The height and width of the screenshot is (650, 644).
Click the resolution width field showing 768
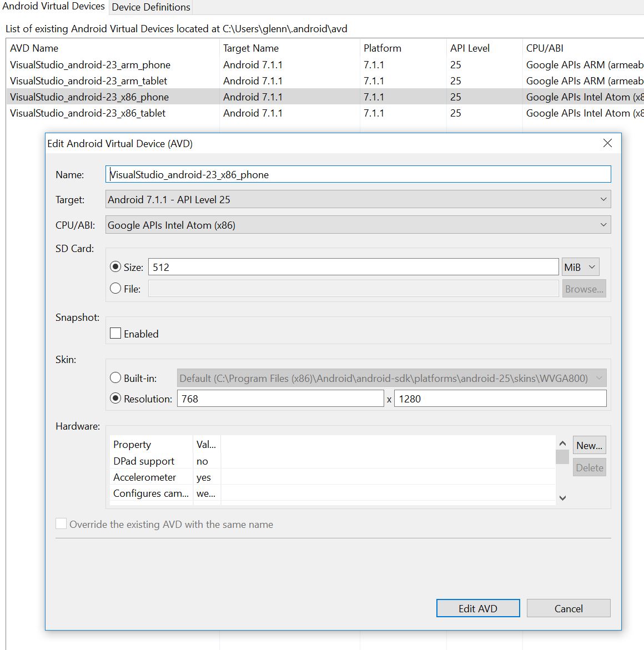click(280, 399)
